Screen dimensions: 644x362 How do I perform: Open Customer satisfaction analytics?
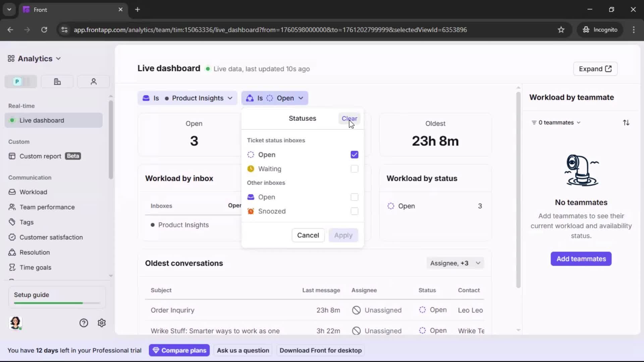50,237
